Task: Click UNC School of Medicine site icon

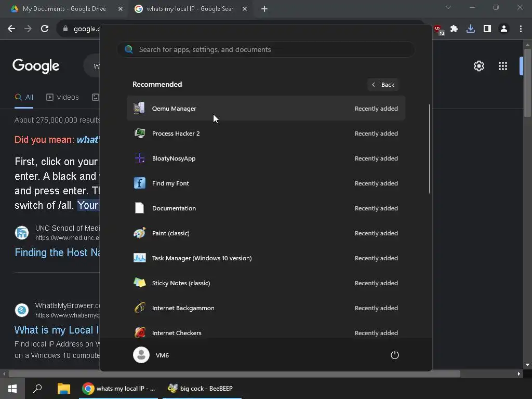Action: (x=22, y=233)
